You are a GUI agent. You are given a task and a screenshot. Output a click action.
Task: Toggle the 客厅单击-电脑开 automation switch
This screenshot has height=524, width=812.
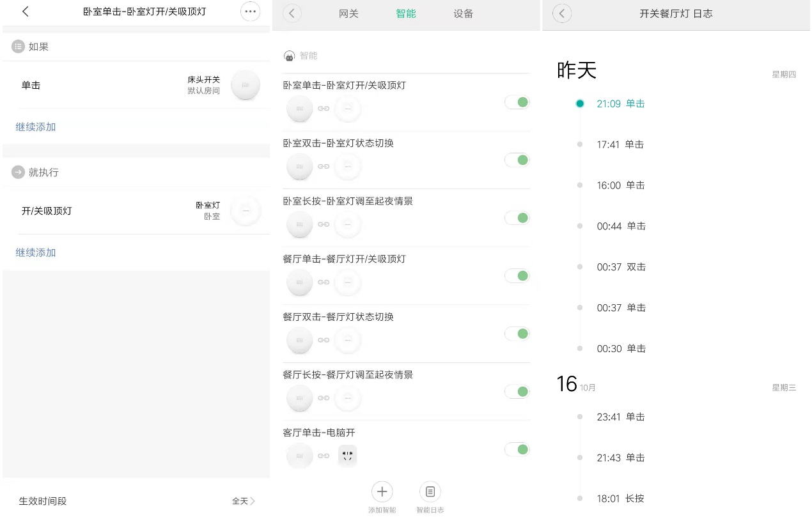pos(517,449)
